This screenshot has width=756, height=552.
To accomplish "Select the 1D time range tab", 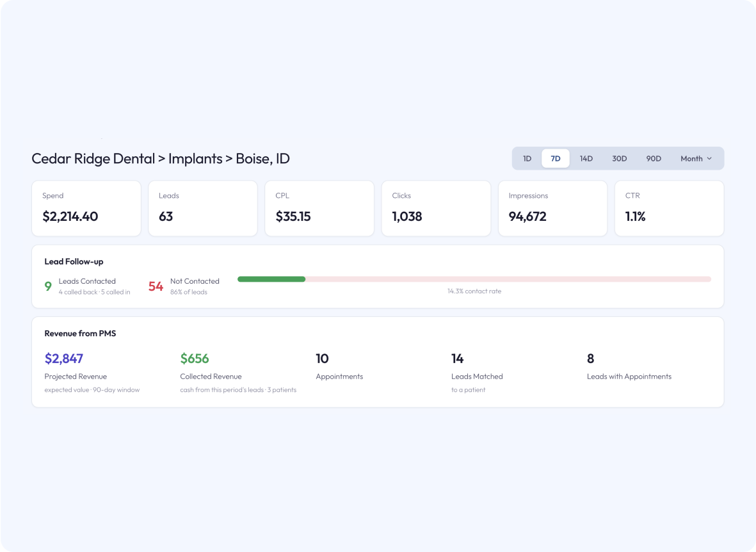I will click(x=527, y=158).
